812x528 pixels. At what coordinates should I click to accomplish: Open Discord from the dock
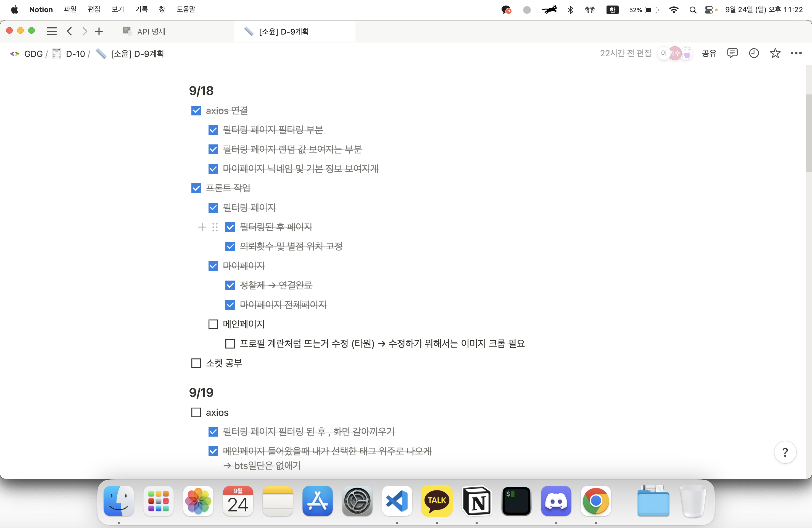tap(556, 501)
